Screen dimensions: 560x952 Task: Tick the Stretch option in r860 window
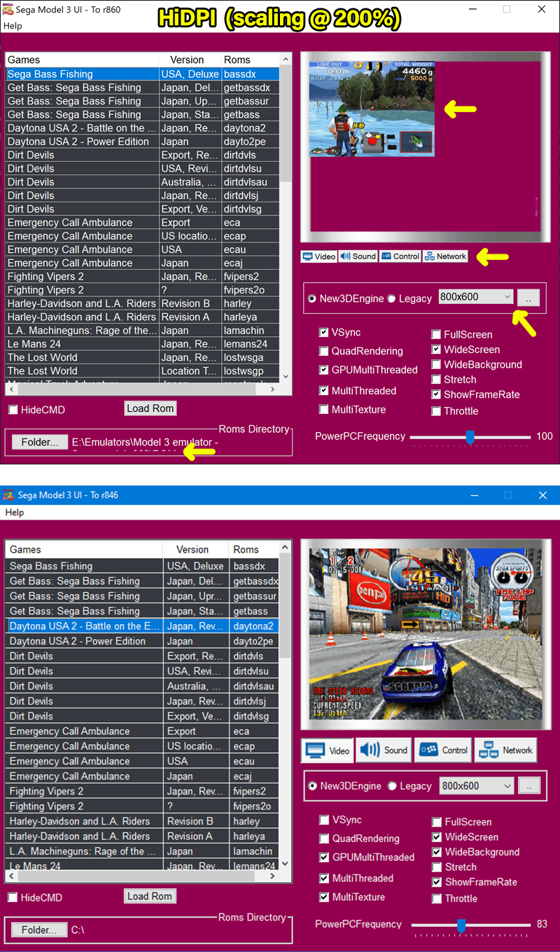[x=436, y=380]
